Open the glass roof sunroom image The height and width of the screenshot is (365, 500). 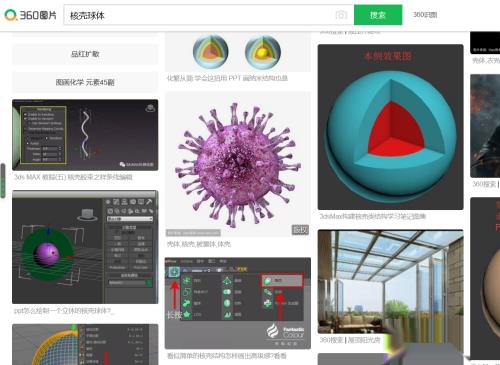point(390,282)
